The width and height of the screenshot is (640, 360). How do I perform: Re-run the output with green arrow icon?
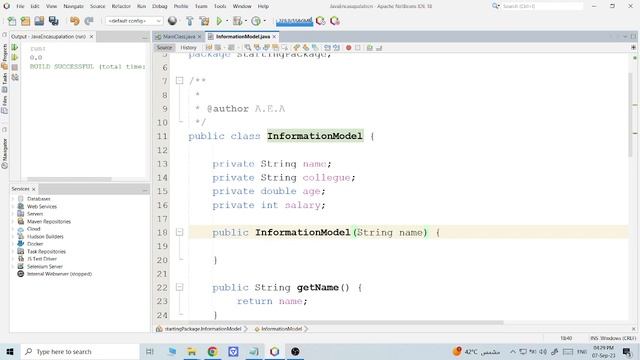pos(15,48)
